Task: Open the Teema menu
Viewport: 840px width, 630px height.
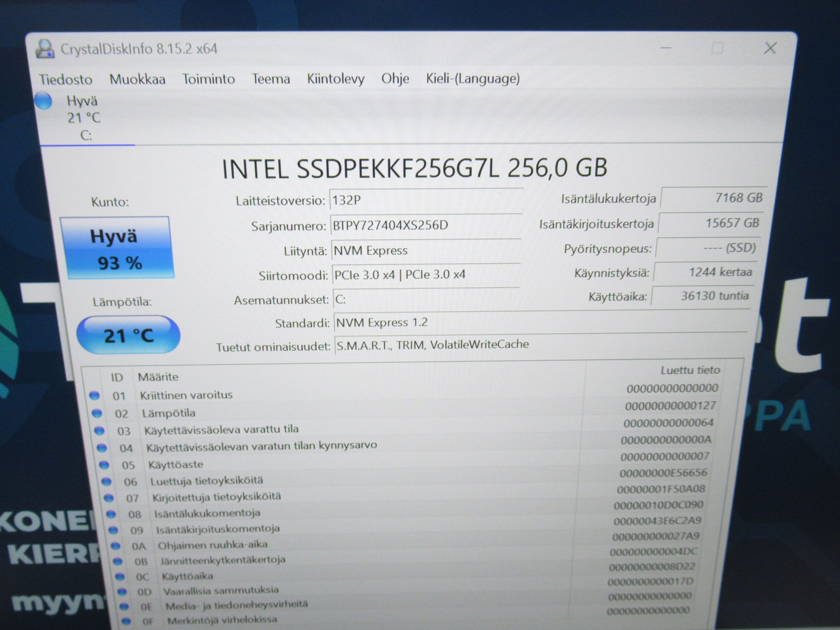Action: pos(271,78)
